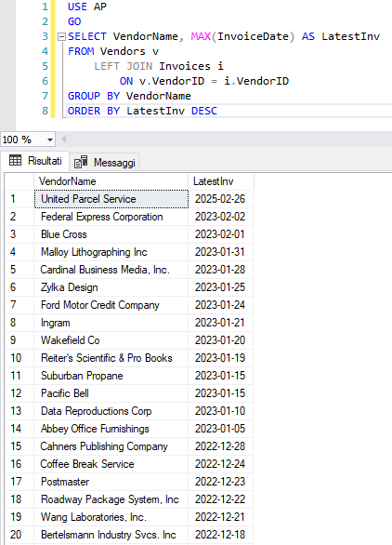
Task: Select the date 2022-12-22
Action: pos(220,499)
